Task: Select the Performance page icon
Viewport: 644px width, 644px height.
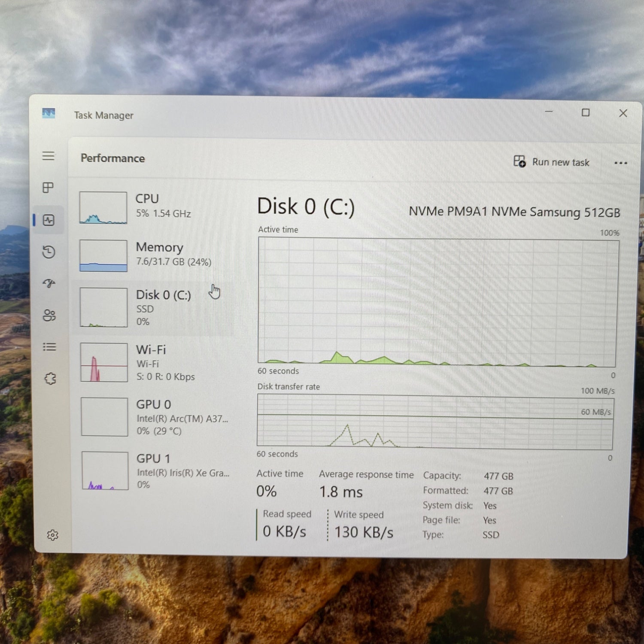Action: coord(49,220)
